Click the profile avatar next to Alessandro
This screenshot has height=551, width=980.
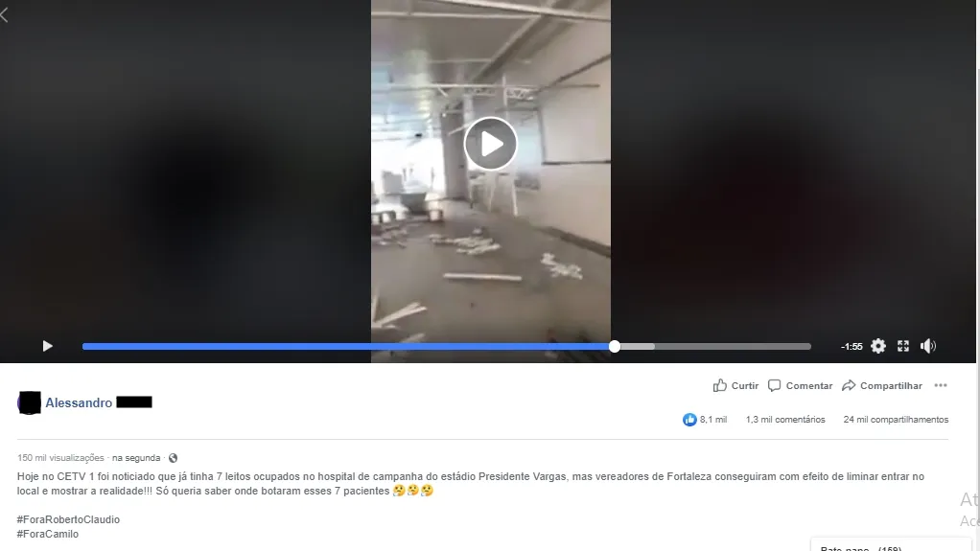(30, 402)
